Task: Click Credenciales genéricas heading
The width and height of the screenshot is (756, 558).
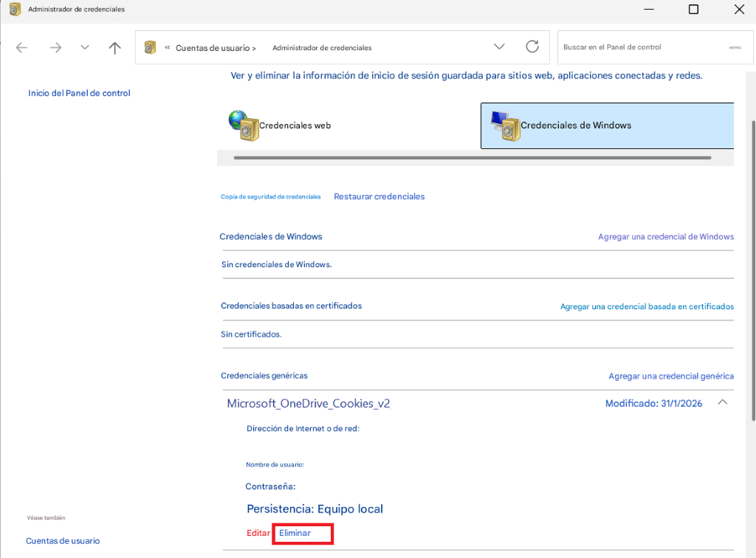Action: (x=264, y=376)
